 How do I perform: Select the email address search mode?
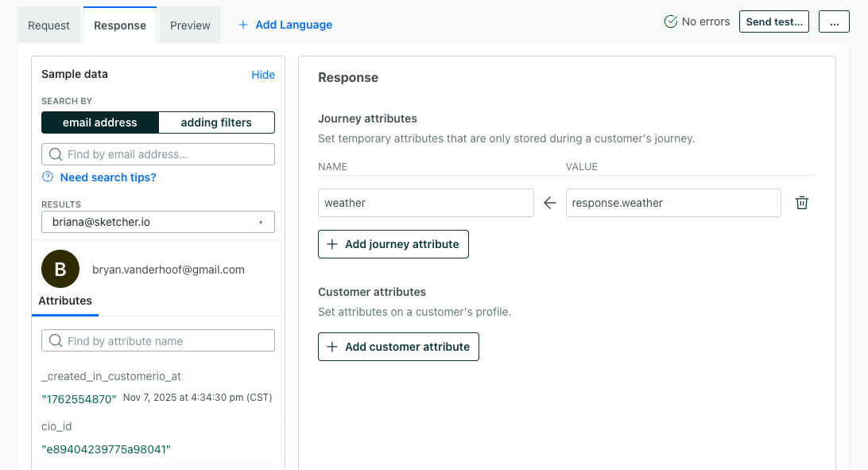(100, 122)
